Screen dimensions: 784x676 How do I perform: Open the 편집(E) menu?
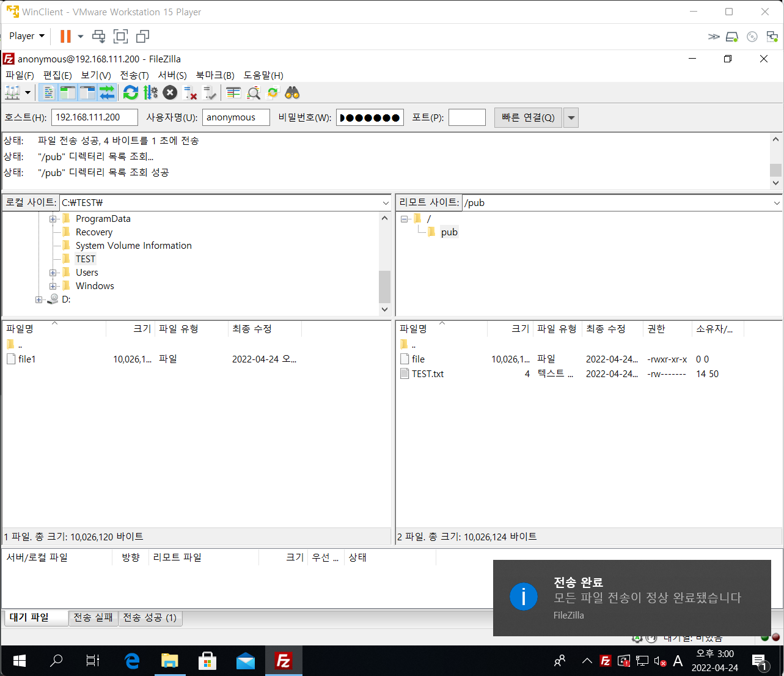(x=57, y=75)
